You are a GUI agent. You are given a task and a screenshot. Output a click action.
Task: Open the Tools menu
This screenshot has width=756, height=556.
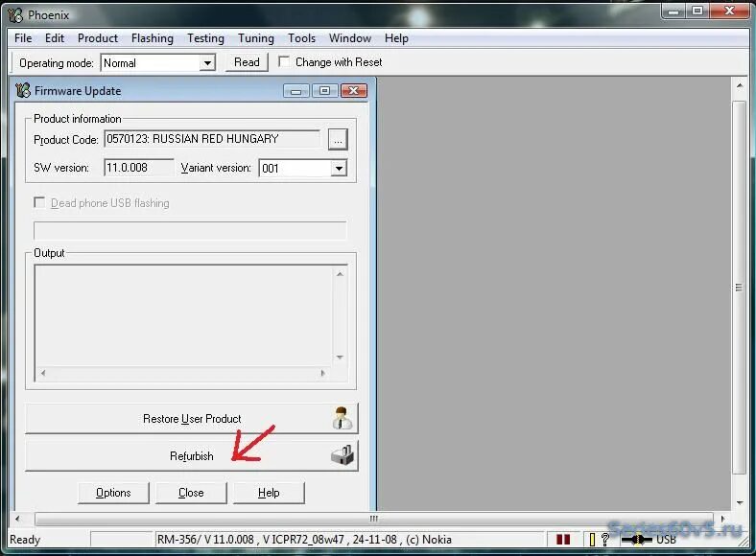point(301,38)
